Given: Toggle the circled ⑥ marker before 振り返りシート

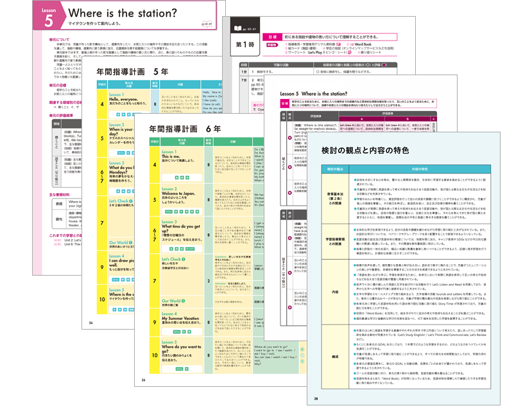Looking at the screenshot, I should click(359, 51).
